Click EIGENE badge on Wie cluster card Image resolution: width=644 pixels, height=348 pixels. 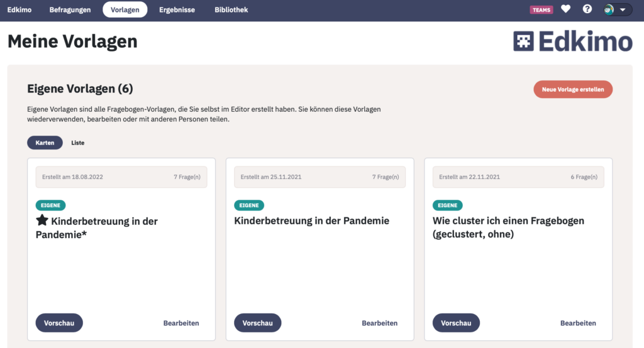click(x=447, y=205)
